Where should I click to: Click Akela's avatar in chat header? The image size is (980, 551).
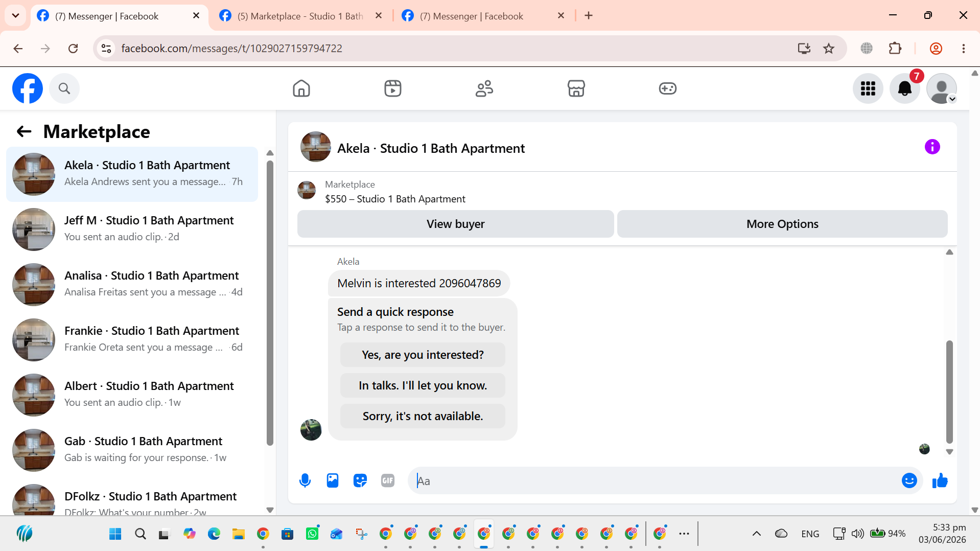(315, 147)
